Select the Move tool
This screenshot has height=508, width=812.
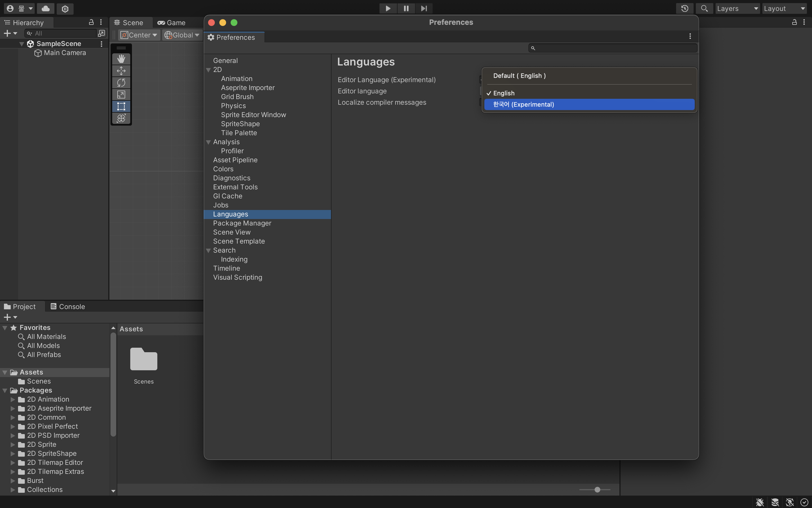coord(121,71)
